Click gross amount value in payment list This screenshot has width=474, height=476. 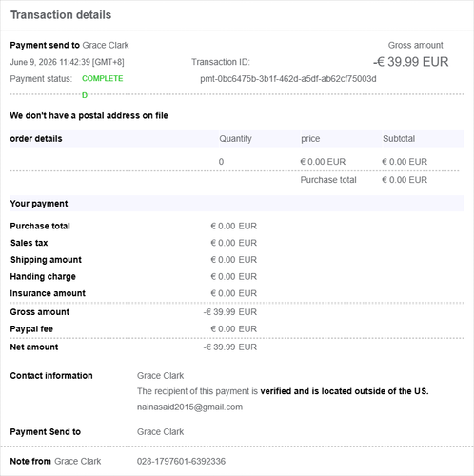click(230, 312)
